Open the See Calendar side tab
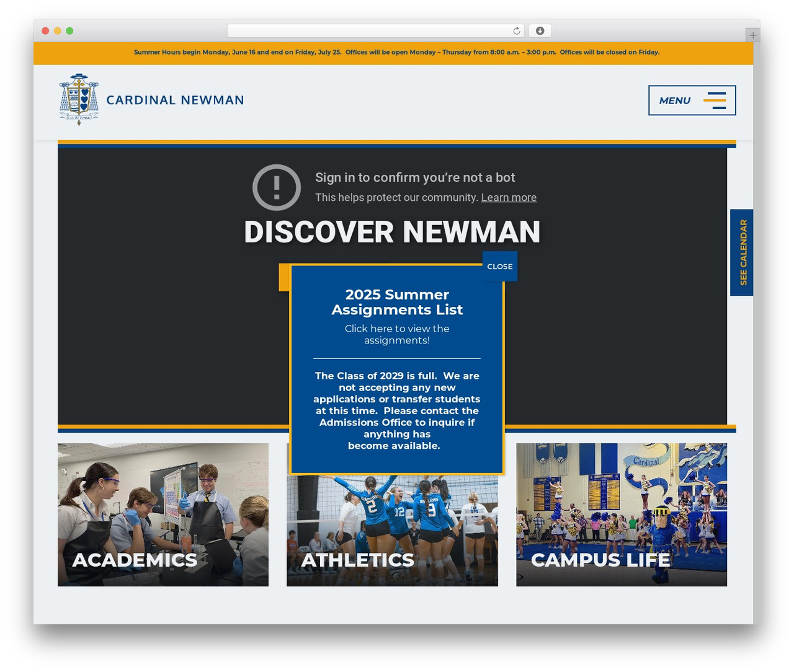The image size is (794, 672). point(743,252)
